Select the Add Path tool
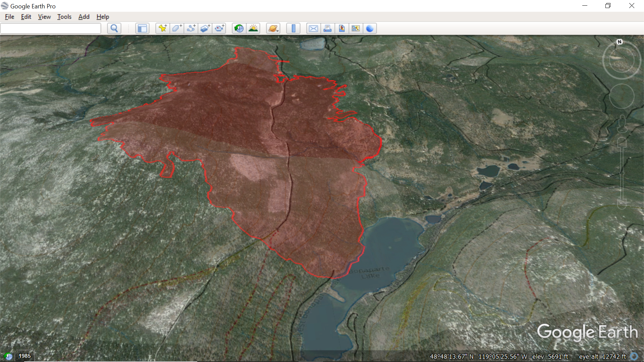The width and height of the screenshot is (644, 362). [x=191, y=28]
